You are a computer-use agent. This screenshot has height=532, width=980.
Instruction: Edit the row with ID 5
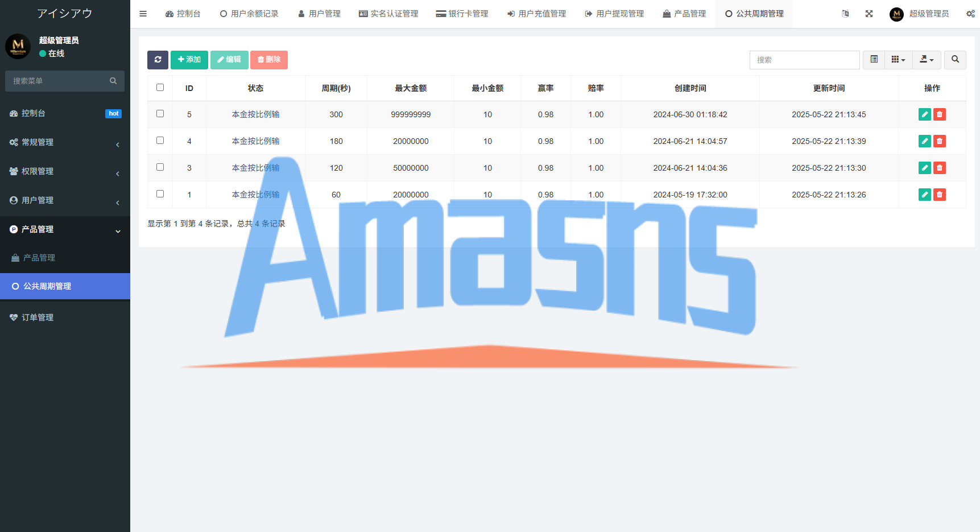[925, 114]
